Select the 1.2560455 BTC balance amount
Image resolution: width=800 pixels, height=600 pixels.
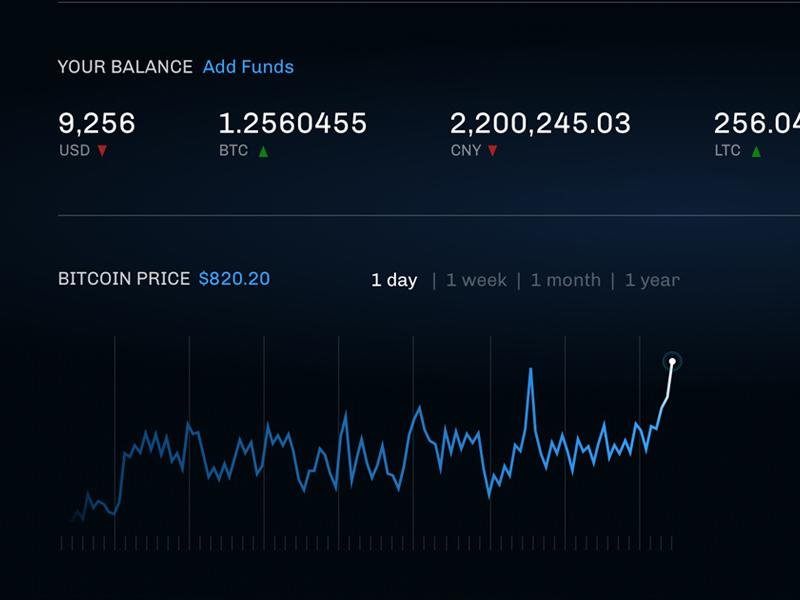click(292, 124)
